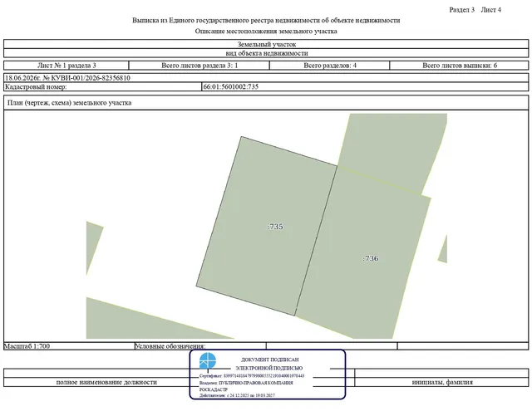This screenshot has width=532, height=411.
Task: Click the cell 'Всего листов раздела 3: 1'
Action: (x=199, y=66)
